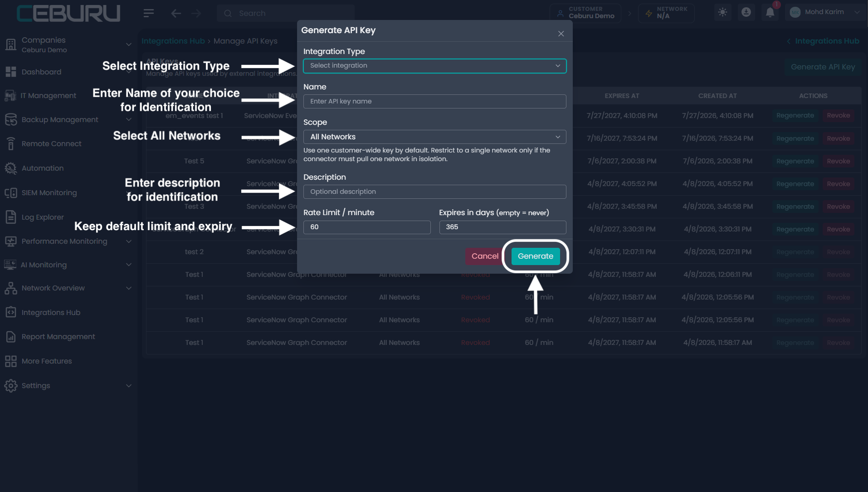Click the AI Monitoring sidebar icon
The image size is (868, 492).
(x=10, y=265)
